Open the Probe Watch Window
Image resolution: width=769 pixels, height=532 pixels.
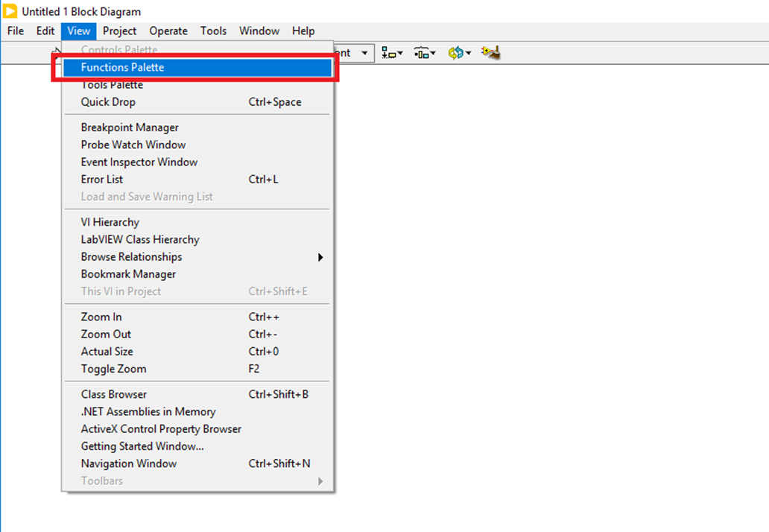click(133, 145)
